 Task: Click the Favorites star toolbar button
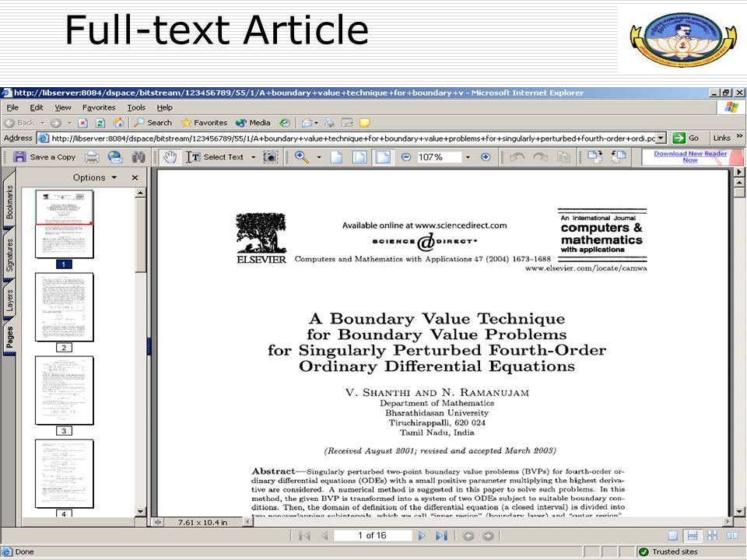[204, 123]
